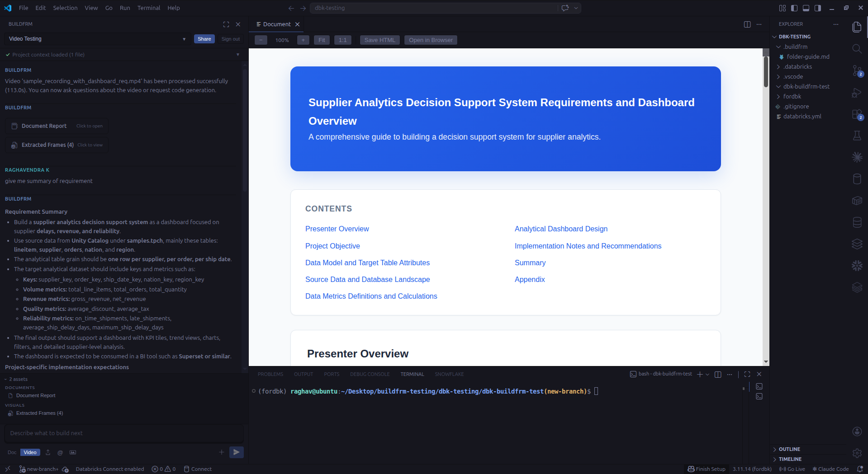
Task: Open the Testing flask icon
Action: pos(857,136)
